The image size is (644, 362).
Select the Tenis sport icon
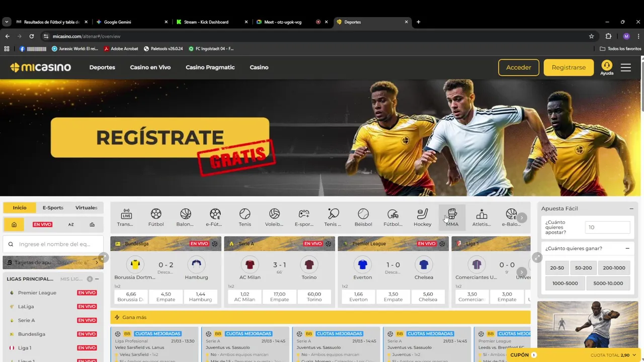(245, 218)
